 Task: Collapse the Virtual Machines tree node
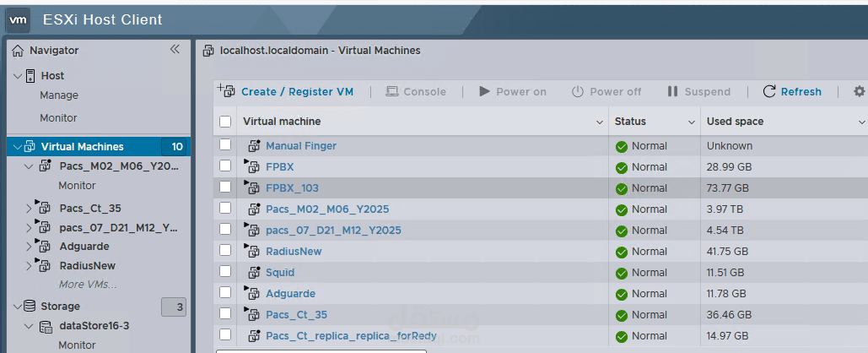coord(18,148)
